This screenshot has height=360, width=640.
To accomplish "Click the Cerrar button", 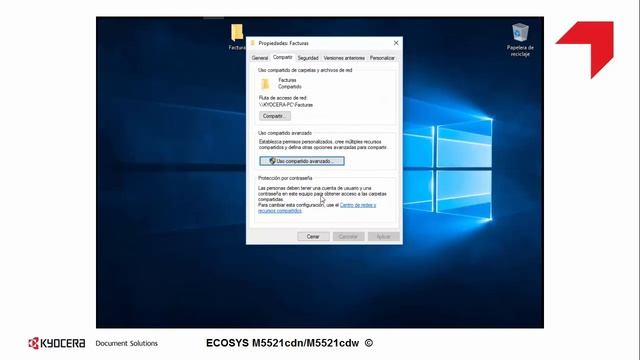I will (313, 236).
